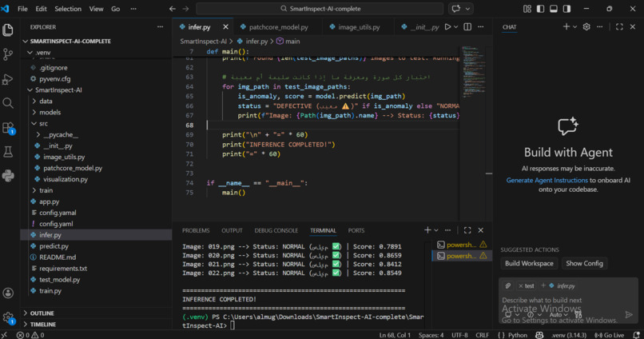Go forward with navigation arrow
Image resolution: width=644 pixels, height=339 pixels.
tap(185, 9)
